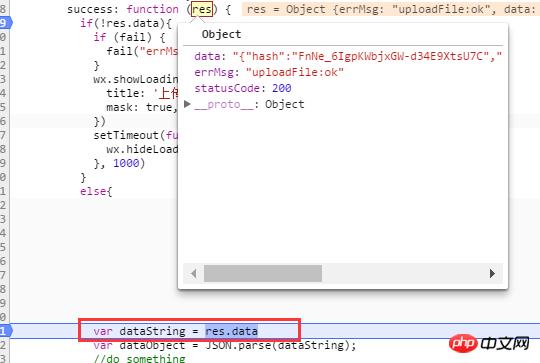Toggle the breakpoint marker on the if(!res.data) line

coord(6,23)
